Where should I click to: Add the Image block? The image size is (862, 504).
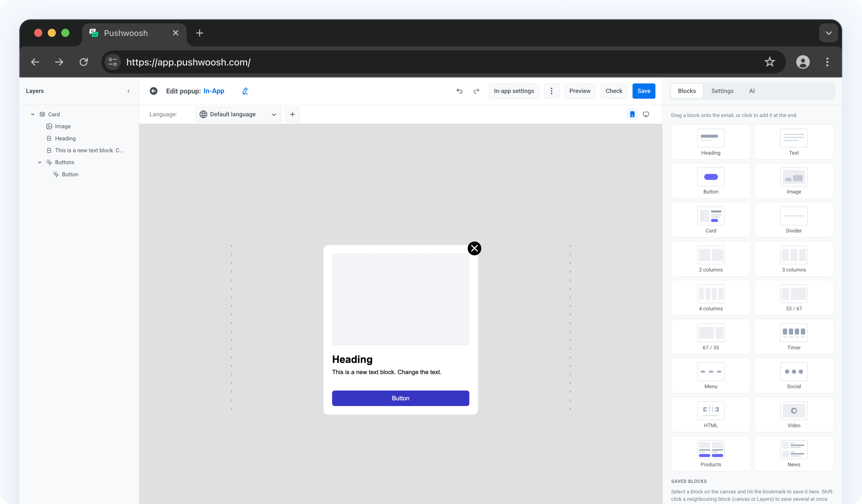[794, 181]
